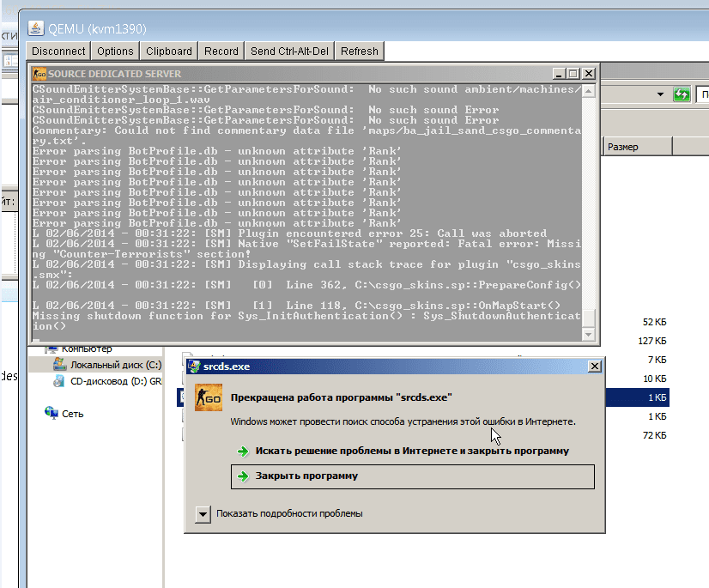709x588 pixels.
Task: Click the console scrollbar up arrow
Action: click(588, 91)
